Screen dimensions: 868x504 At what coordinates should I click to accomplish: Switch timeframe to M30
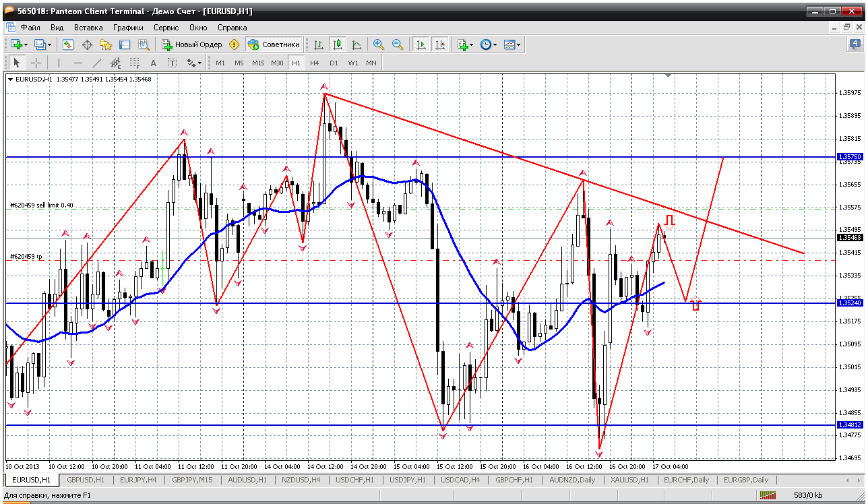coord(277,63)
